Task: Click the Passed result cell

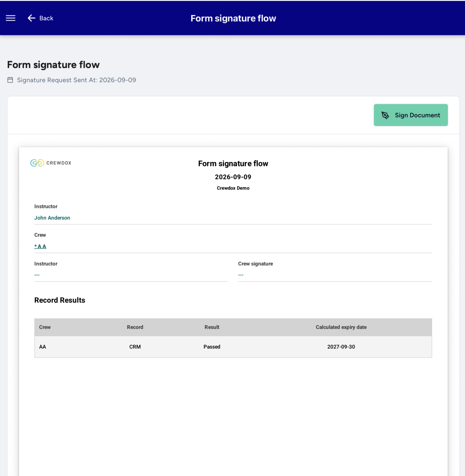Action: 212,347
